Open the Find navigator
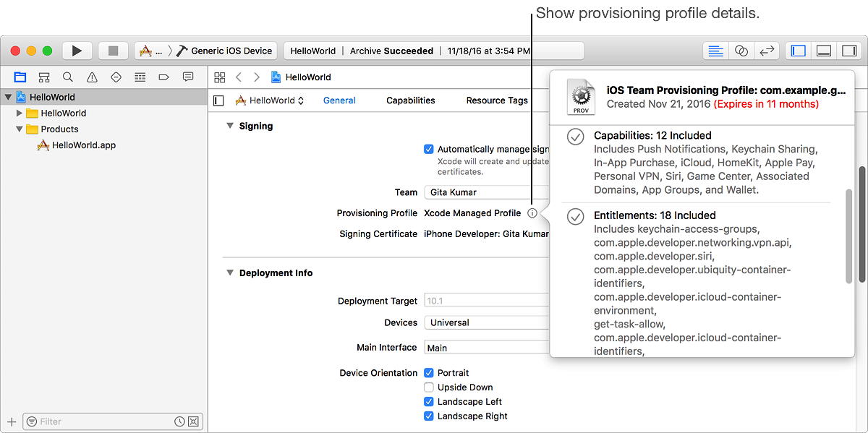 (x=67, y=77)
